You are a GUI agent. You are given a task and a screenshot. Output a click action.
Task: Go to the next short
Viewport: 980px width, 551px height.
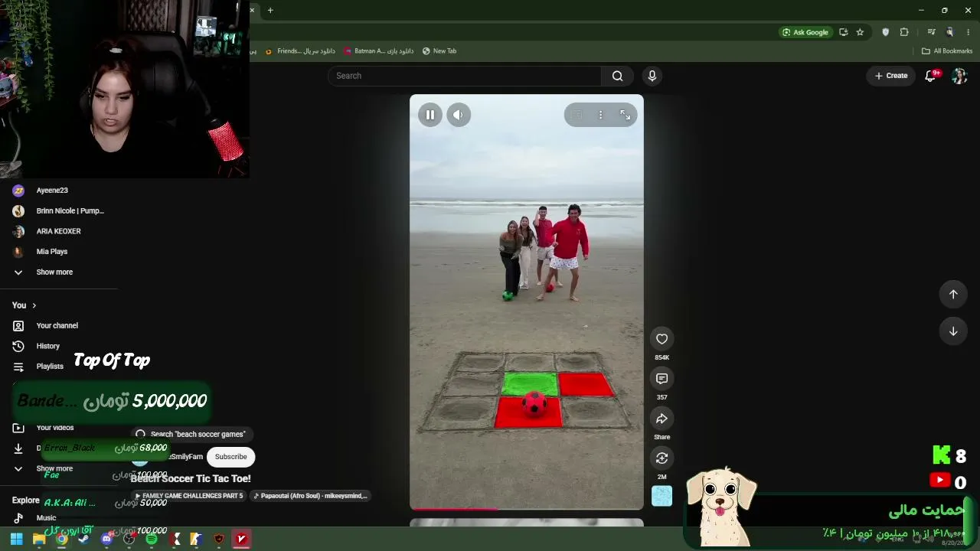point(953,331)
